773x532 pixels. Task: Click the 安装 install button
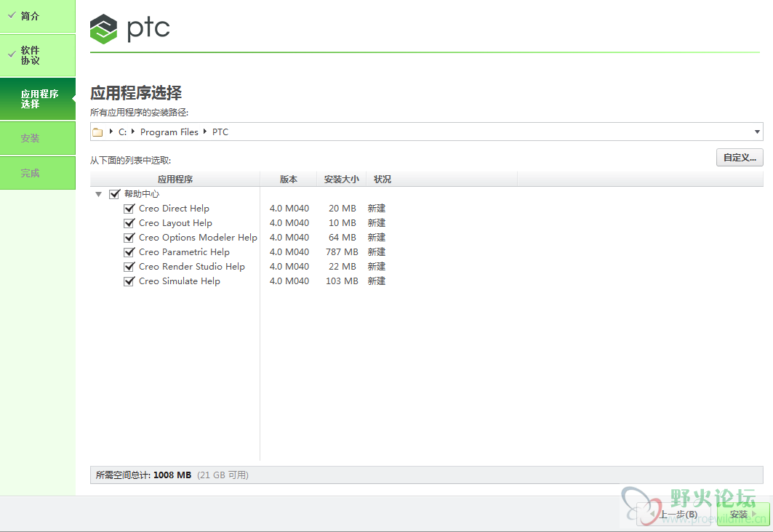pos(743,515)
